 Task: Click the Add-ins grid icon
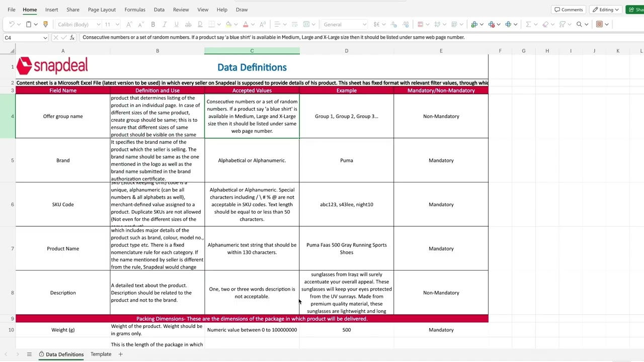click(600, 24)
